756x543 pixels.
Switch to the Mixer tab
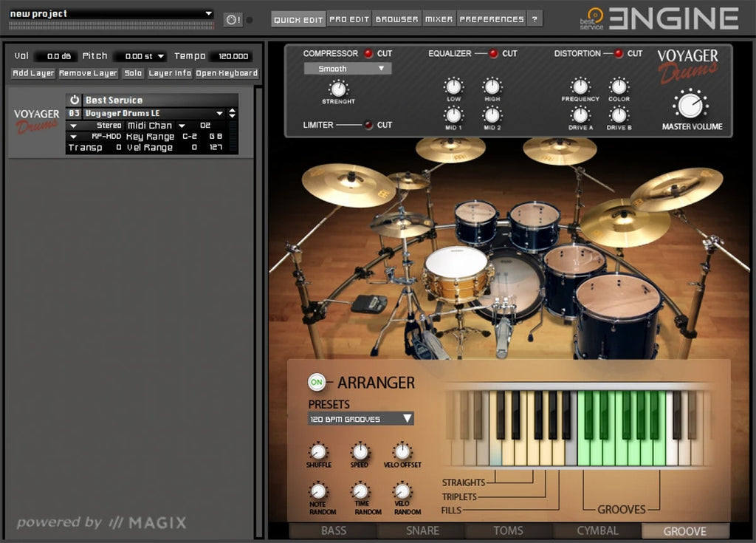(x=439, y=19)
